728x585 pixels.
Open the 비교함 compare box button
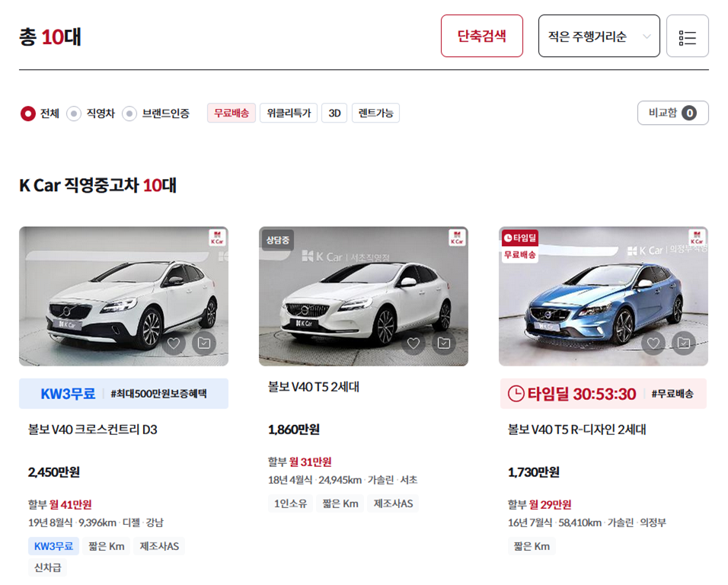click(672, 113)
